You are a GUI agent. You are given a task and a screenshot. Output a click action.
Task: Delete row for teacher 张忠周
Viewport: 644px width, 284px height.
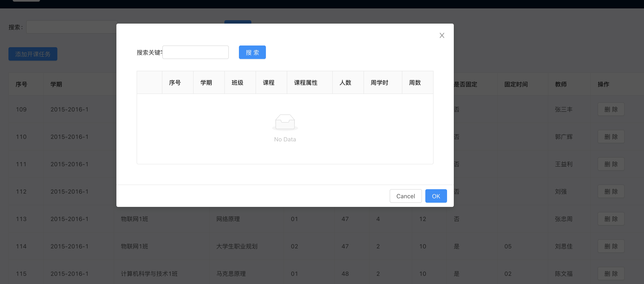[x=611, y=219]
